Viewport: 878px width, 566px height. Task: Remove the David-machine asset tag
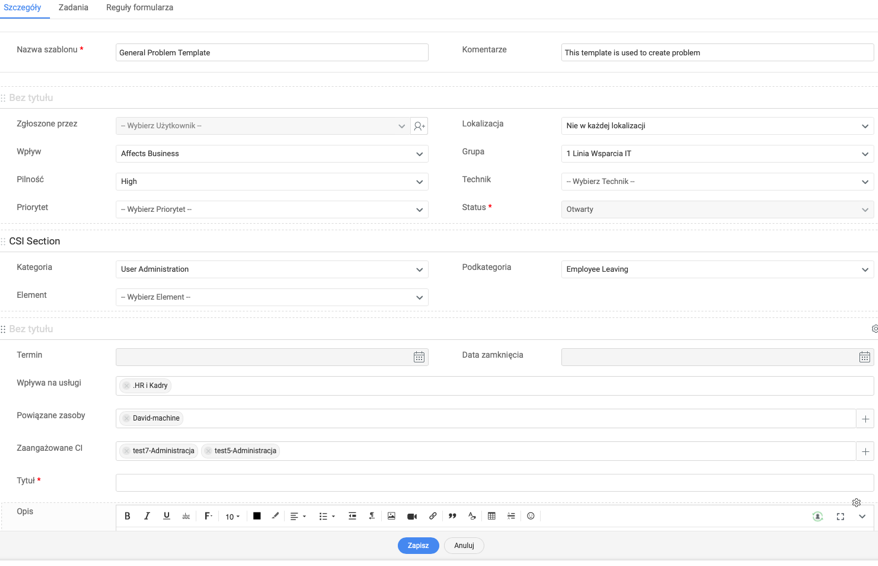[x=126, y=418]
